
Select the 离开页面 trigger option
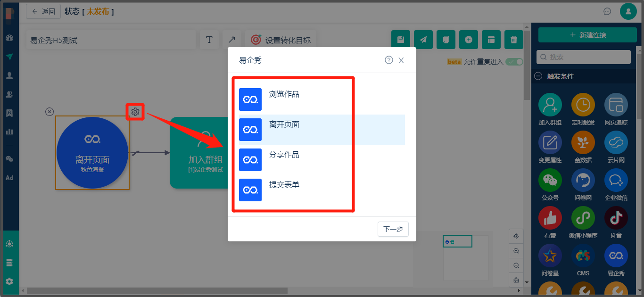click(x=322, y=130)
